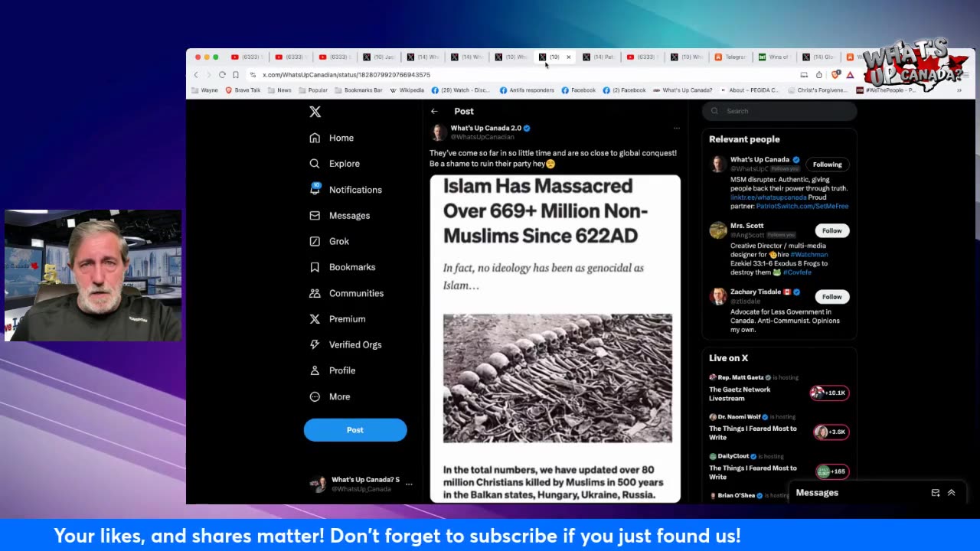The image size is (980, 551).
Task: Open account switcher dots beside @WhatsUp_Canada
Action: pos(409,484)
